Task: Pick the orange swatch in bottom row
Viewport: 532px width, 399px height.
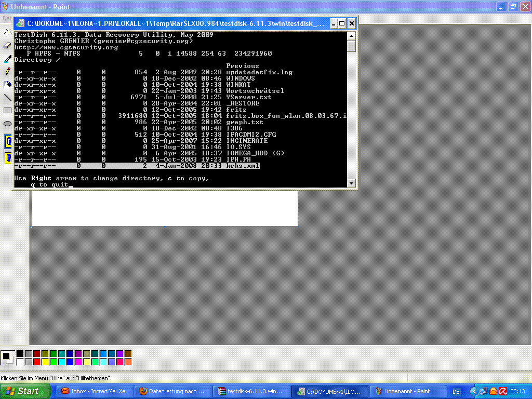Action: [x=128, y=362]
